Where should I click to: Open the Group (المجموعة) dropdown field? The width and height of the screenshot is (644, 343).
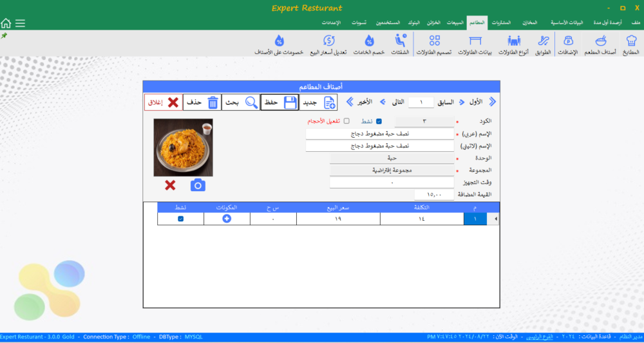click(x=392, y=171)
